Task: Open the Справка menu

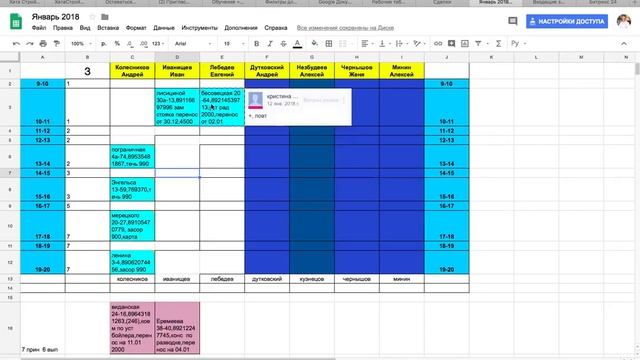Action: click(x=276, y=28)
